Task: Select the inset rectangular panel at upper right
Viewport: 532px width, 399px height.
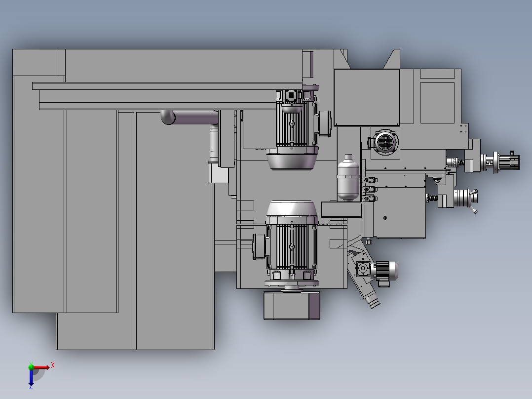Action: tap(437, 103)
